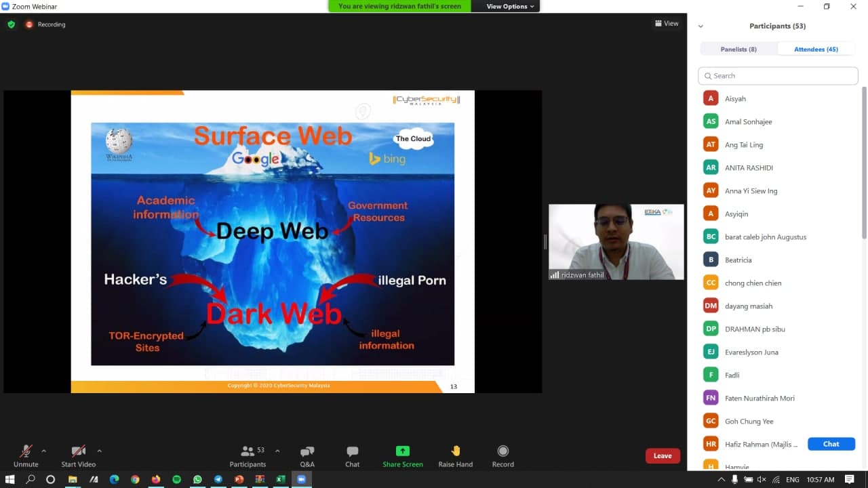868x488 pixels.
Task: Open audio options arrow next to Unmute
Action: pyautogui.click(x=44, y=451)
